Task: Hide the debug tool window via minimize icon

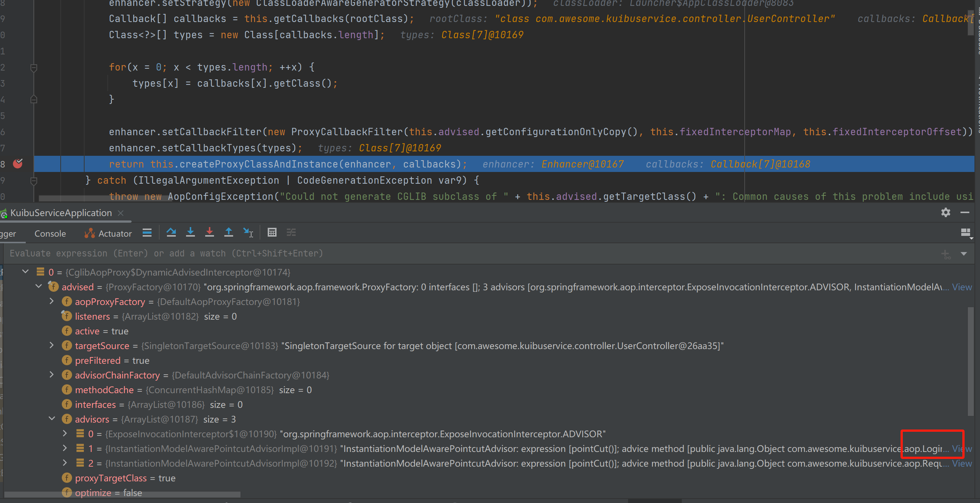Action: 966,213
